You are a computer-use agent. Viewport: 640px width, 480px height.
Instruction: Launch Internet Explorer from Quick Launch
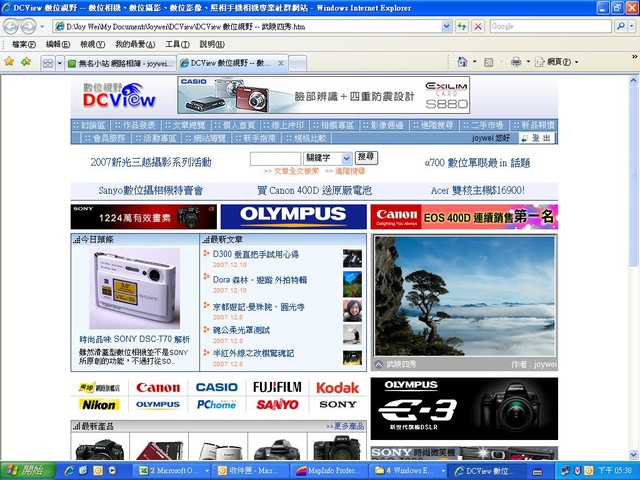coord(70,471)
